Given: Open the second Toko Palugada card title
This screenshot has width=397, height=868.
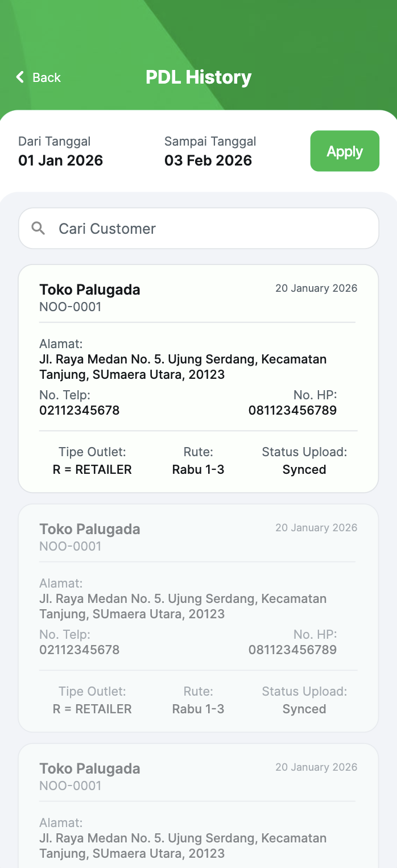Looking at the screenshot, I should [x=90, y=529].
